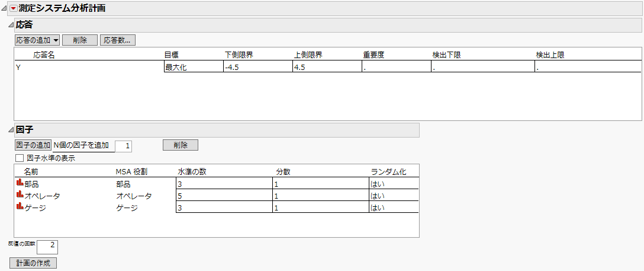Edit 分散 cell for オペレータ row
The image size is (644, 271).
[x=321, y=195]
